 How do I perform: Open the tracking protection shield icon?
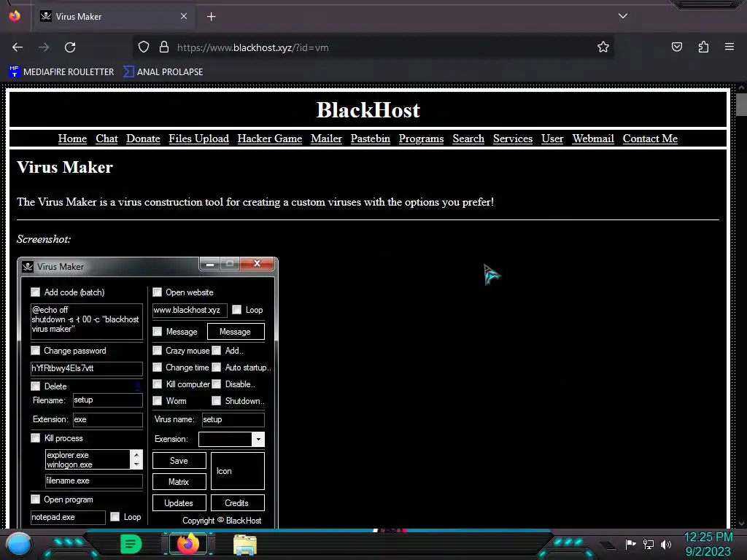coord(144,47)
